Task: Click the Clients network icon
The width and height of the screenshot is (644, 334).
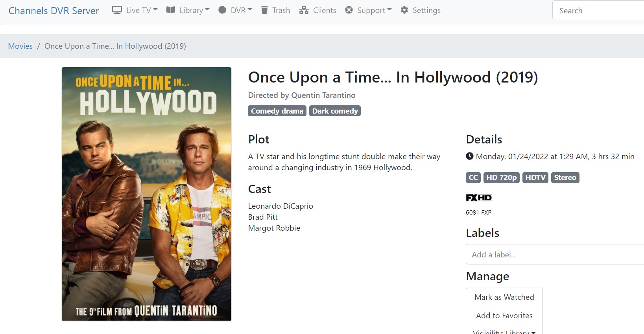Action: [304, 10]
